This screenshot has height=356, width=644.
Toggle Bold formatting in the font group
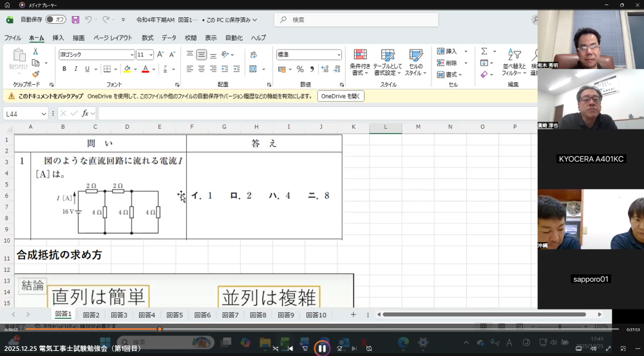(64, 69)
